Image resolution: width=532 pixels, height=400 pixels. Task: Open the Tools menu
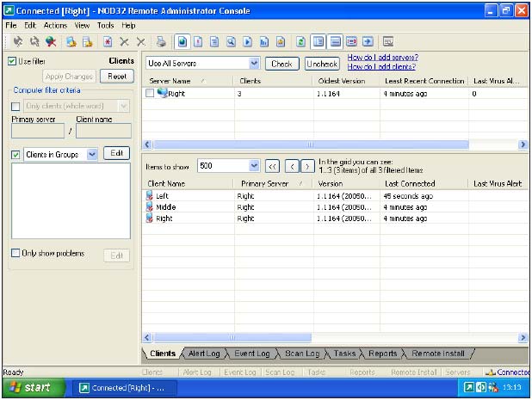click(x=106, y=26)
